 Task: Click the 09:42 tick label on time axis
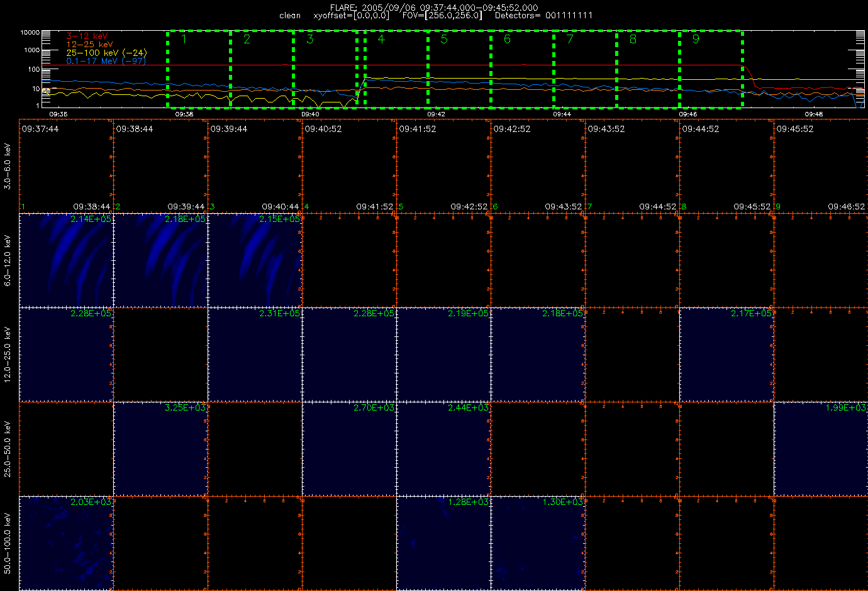pyautogui.click(x=436, y=114)
